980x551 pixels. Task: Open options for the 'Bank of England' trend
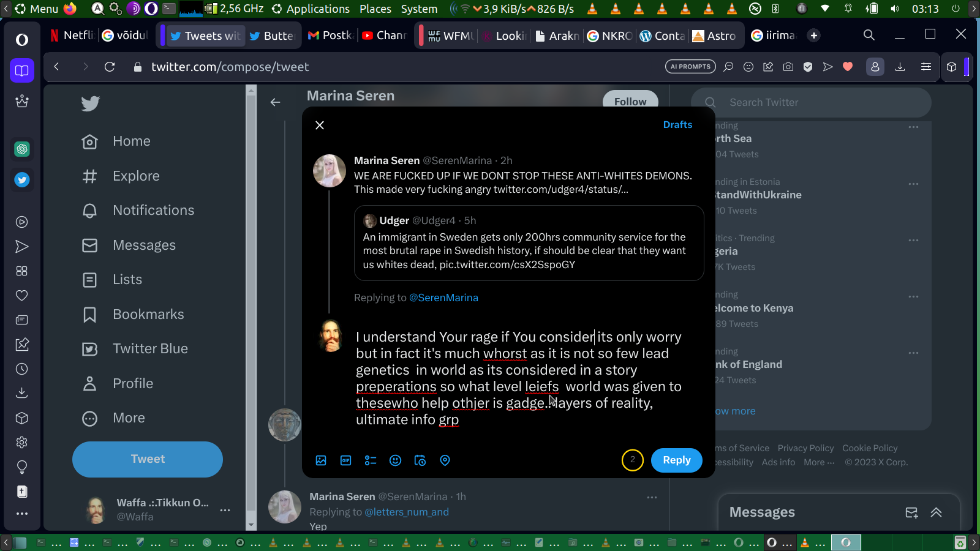(x=913, y=353)
